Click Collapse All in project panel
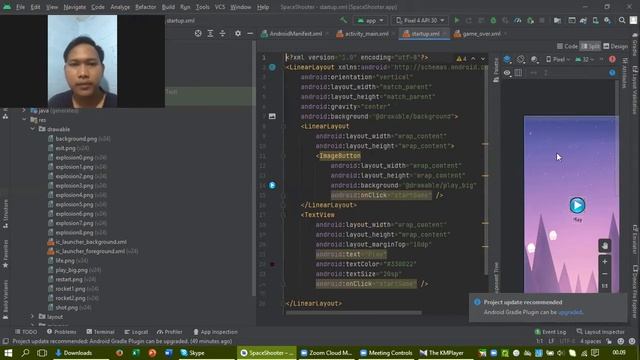 tap(222, 33)
